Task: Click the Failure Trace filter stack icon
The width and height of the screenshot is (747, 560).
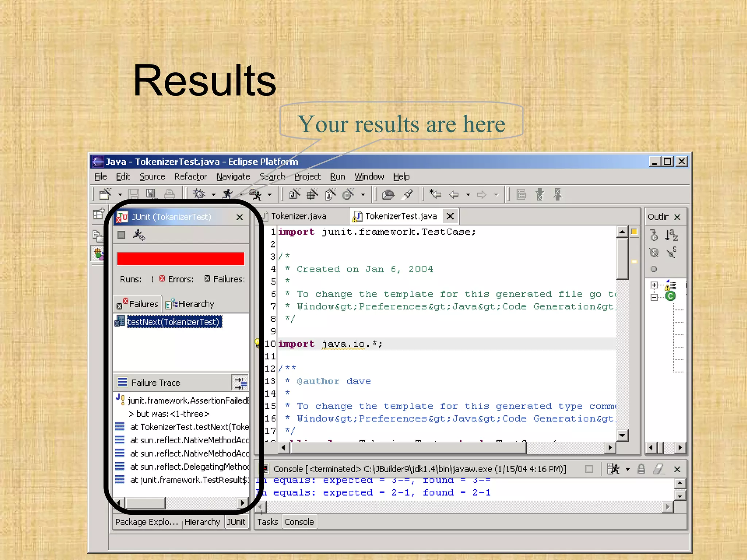Action: [x=240, y=383]
